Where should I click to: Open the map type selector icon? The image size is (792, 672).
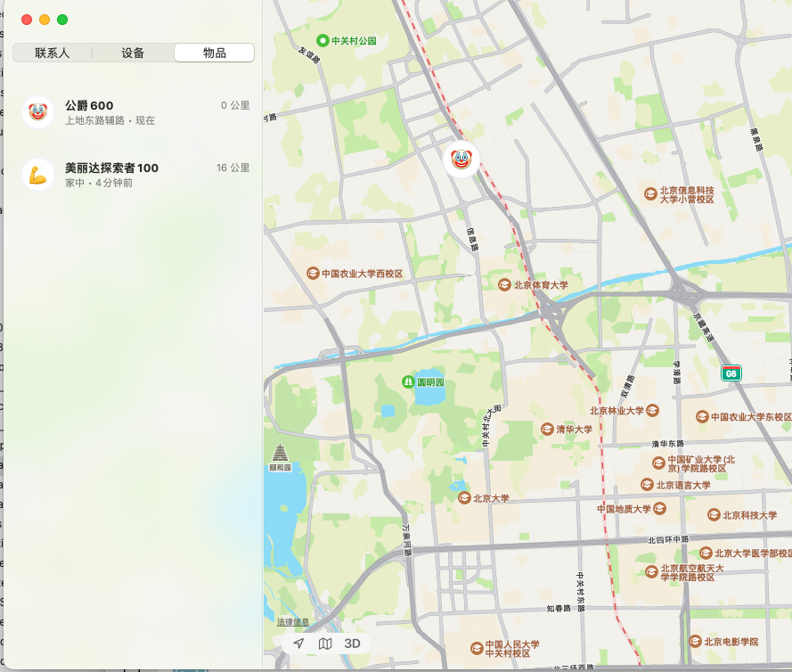click(x=325, y=643)
